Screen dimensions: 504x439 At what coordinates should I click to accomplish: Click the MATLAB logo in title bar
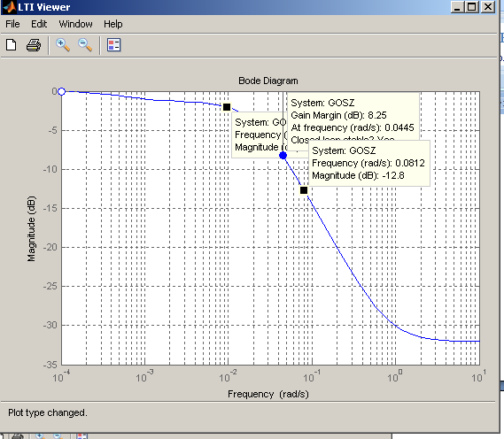pyautogui.click(x=9, y=7)
